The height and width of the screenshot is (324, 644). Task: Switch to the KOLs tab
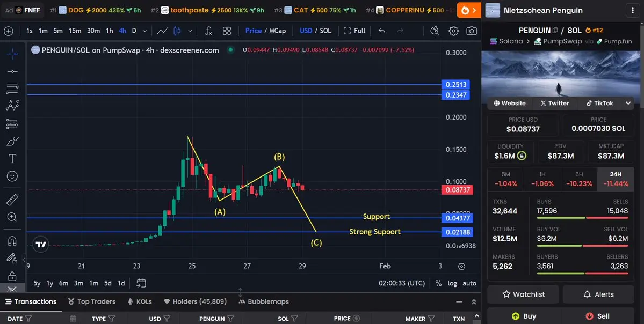[x=140, y=302]
